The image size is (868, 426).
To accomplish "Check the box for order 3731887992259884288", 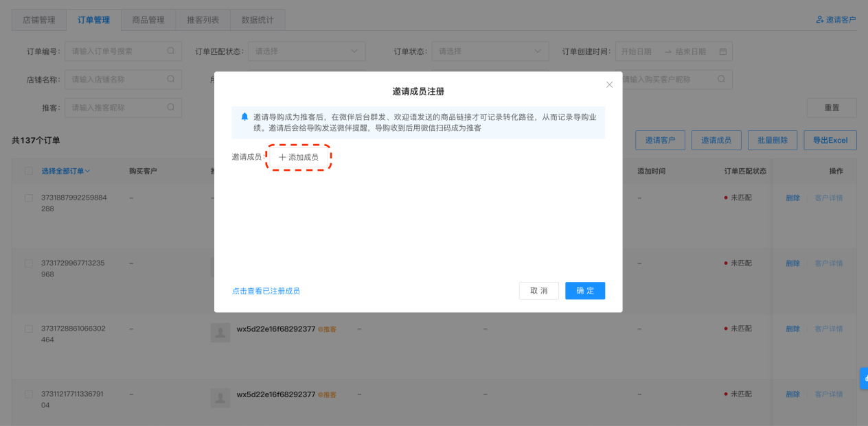I will (x=29, y=198).
